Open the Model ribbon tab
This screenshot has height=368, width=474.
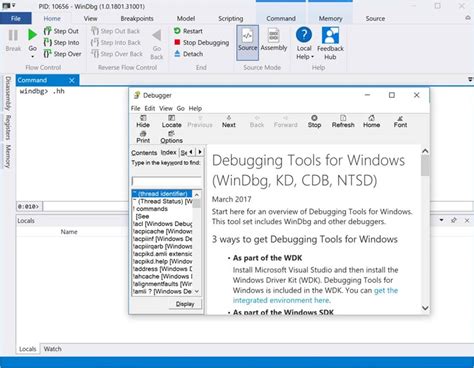click(186, 18)
